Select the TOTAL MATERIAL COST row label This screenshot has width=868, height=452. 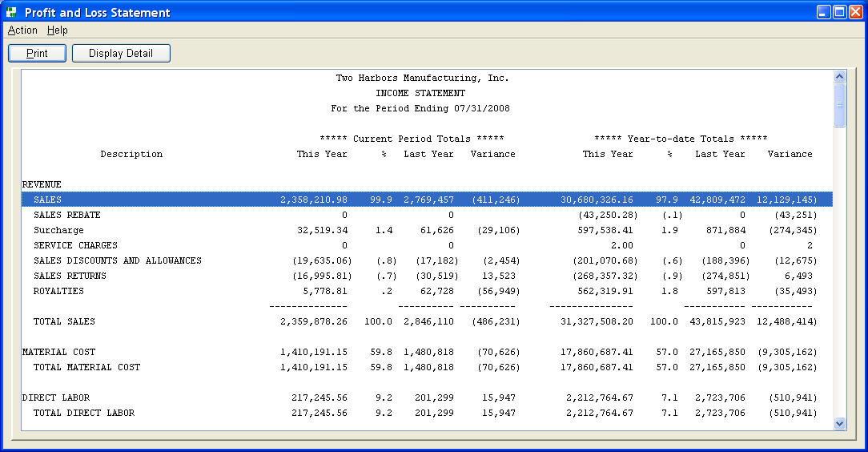pos(87,367)
